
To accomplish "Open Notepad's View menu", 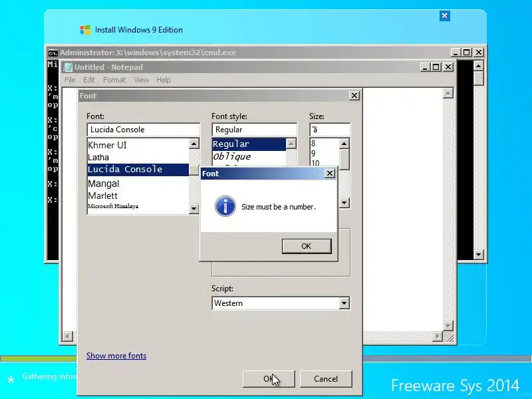I will (x=141, y=80).
